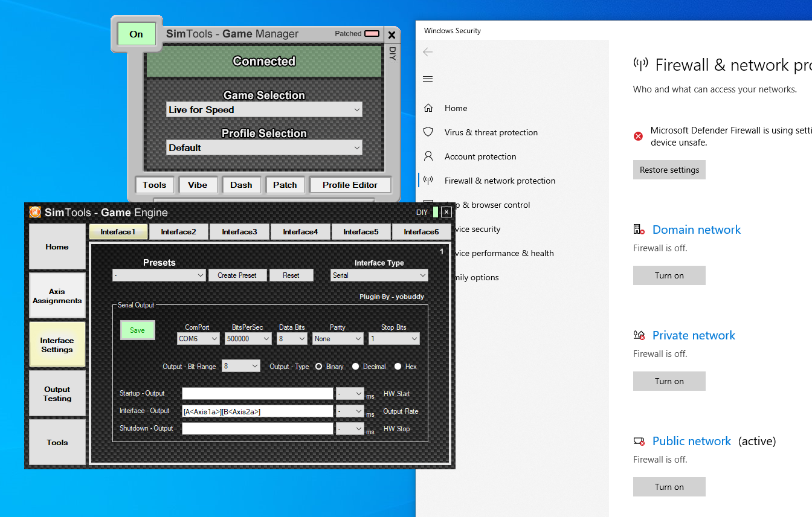Click the Private network icon

(639, 335)
